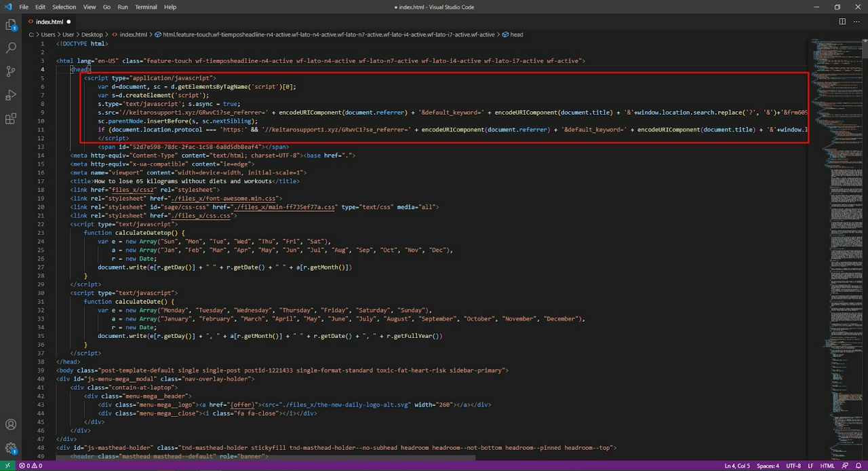Click 'Desktop' breadcrumb segment
The height and width of the screenshot is (471, 868).
[x=92, y=35]
